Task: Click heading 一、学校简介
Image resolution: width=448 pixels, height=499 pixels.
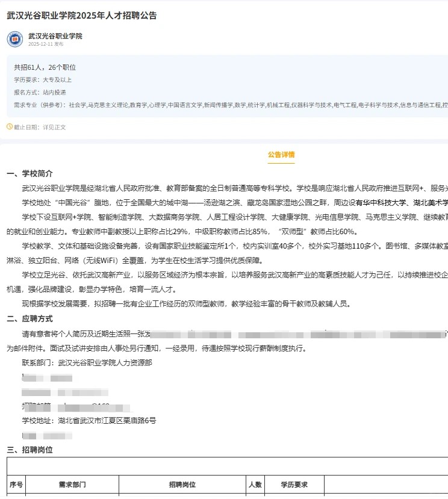Action: tap(30, 173)
